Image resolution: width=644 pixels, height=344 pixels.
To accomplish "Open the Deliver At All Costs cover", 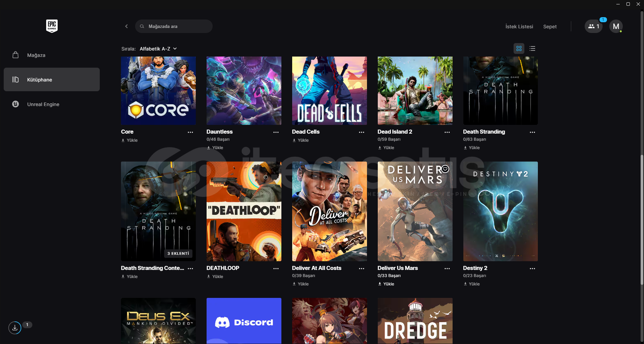I will coord(330,211).
